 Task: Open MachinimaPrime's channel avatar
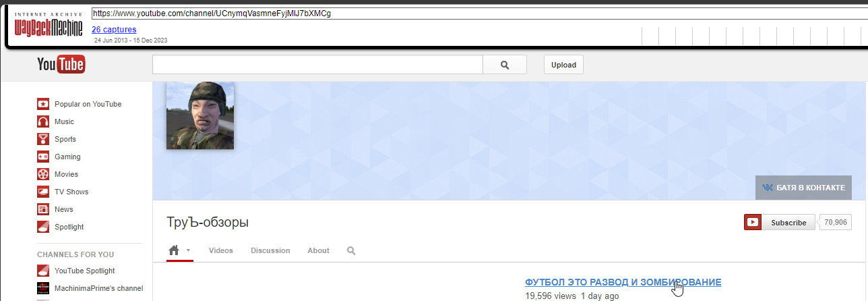[x=43, y=288]
